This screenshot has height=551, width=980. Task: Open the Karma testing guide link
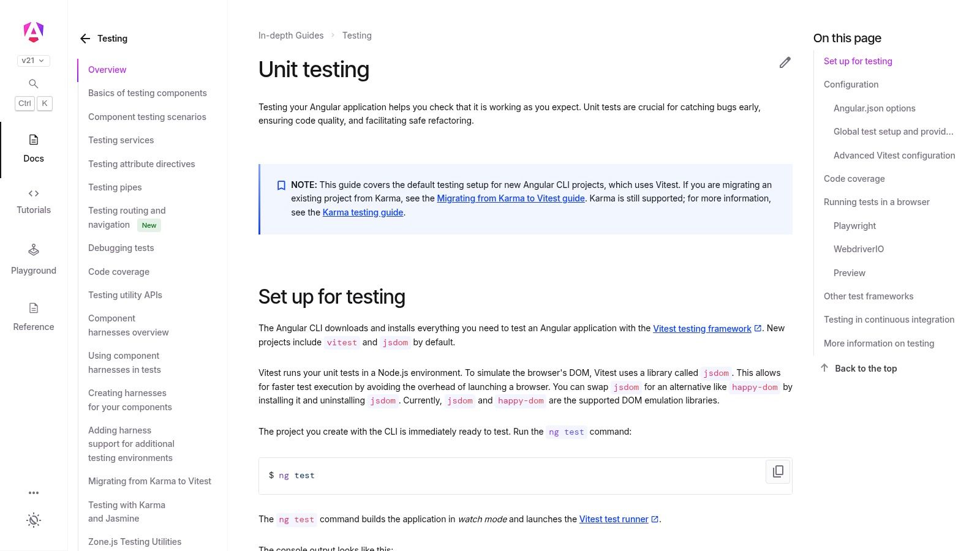pyautogui.click(x=363, y=212)
